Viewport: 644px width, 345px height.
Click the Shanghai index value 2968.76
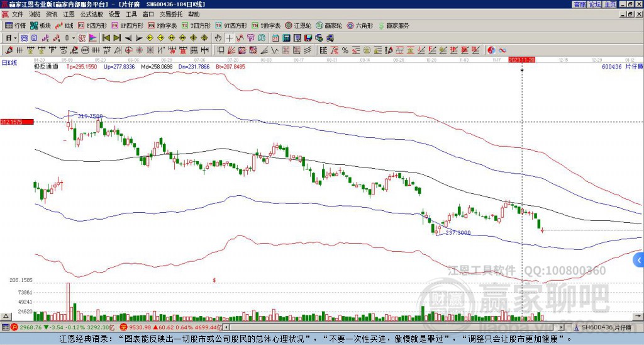pyautogui.click(x=31, y=327)
